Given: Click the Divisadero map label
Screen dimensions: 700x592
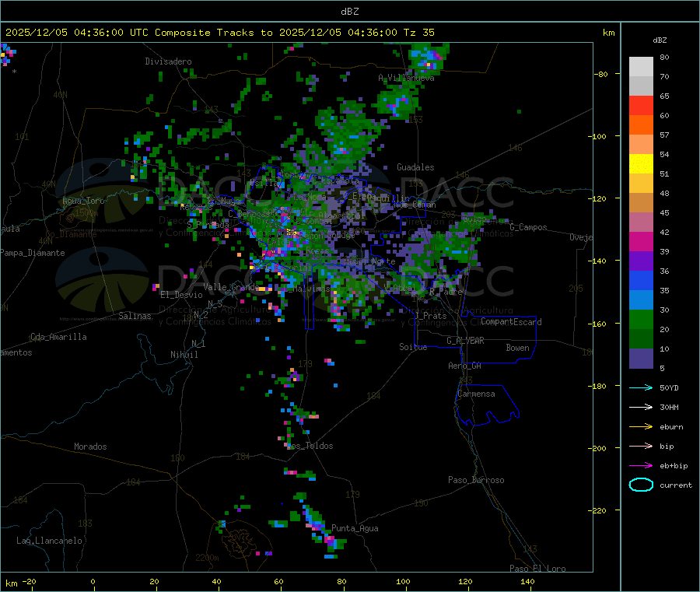Looking at the screenshot, I should click(x=168, y=61).
